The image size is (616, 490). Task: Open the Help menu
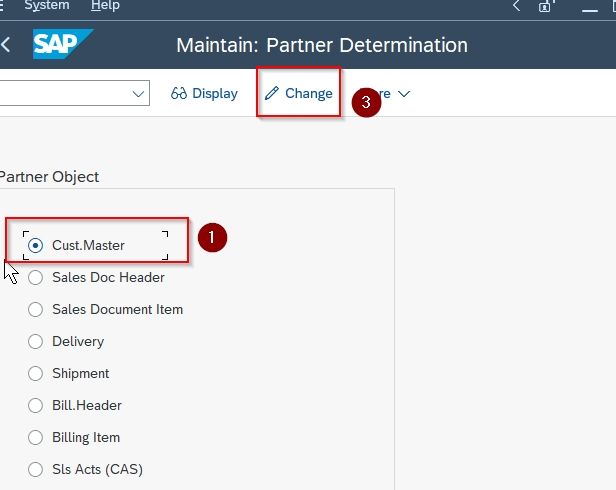click(105, 6)
